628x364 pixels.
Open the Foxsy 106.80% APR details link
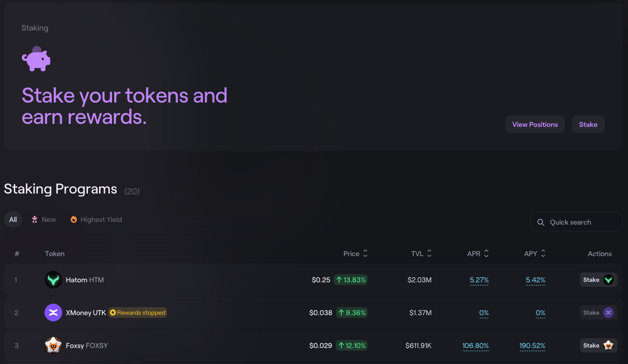pos(476,346)
